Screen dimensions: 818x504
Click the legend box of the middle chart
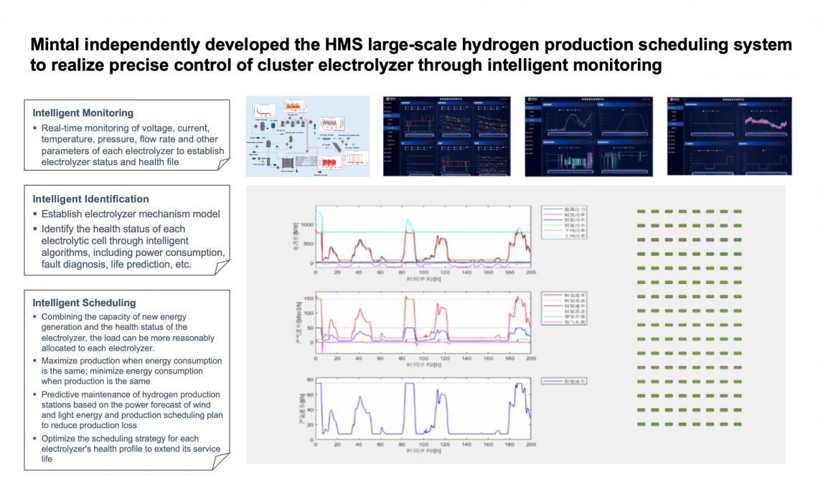[x=564, y=308]
